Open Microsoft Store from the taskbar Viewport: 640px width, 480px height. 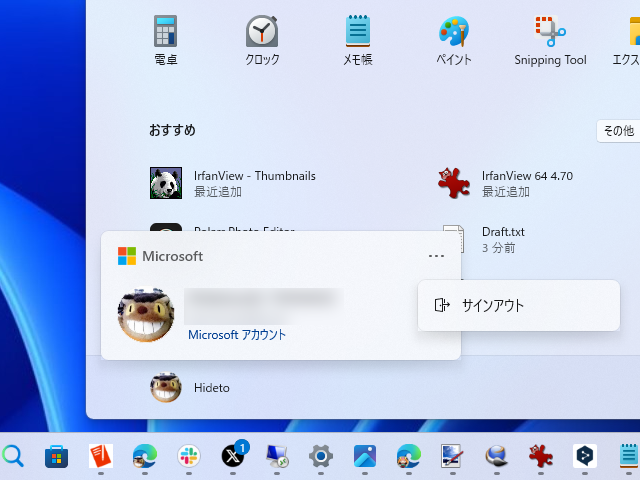click(x=56, y=456)
